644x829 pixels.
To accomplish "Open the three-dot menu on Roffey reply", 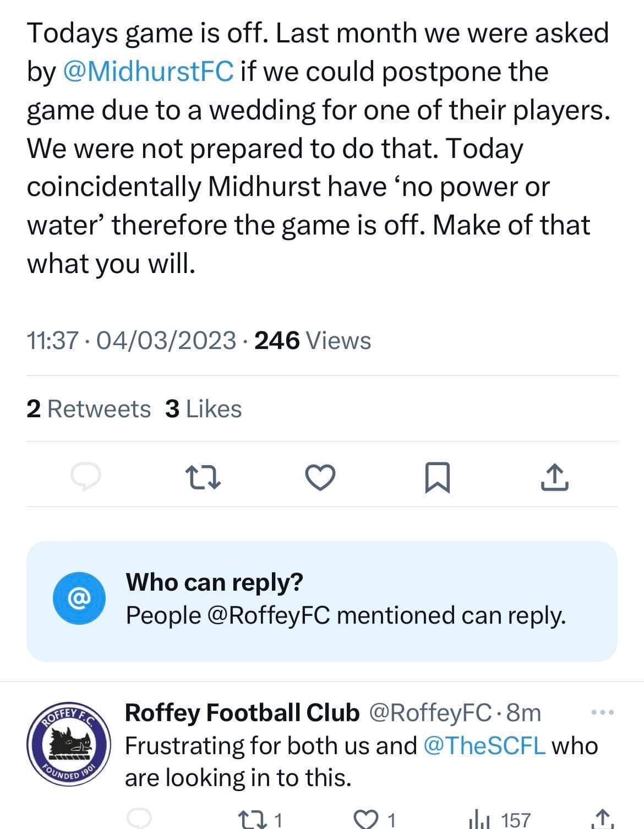I will (602, 713).
